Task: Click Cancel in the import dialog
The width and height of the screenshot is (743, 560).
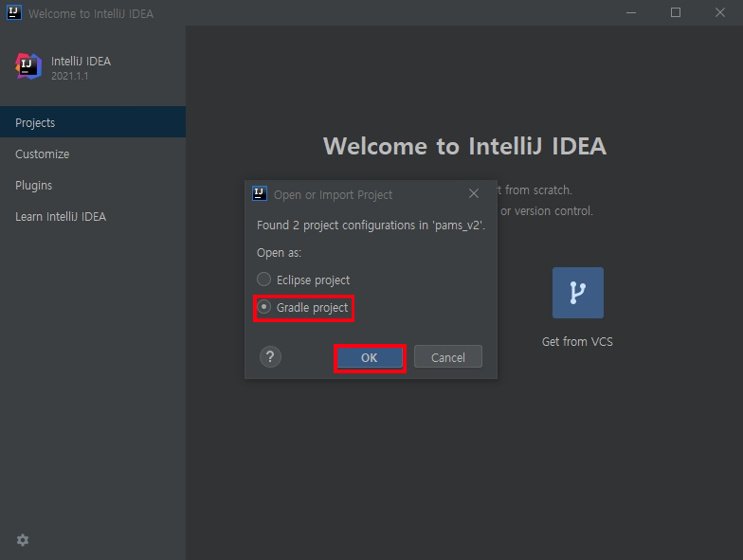Action: click(447, 357)
